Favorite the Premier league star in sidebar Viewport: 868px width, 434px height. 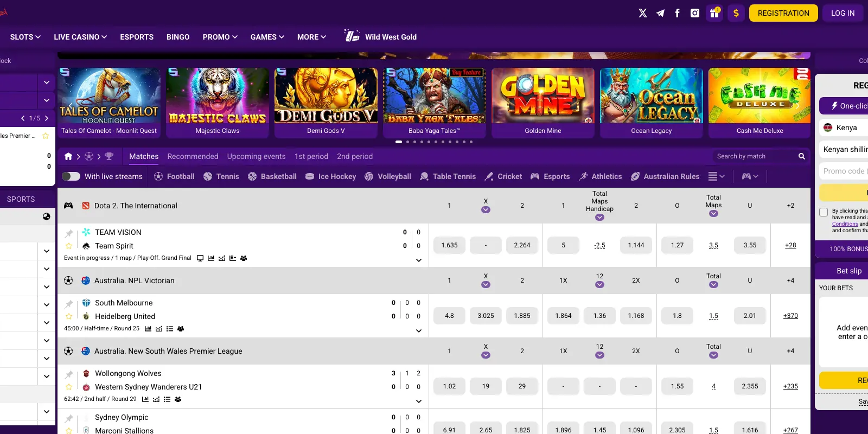click(46, 136)
